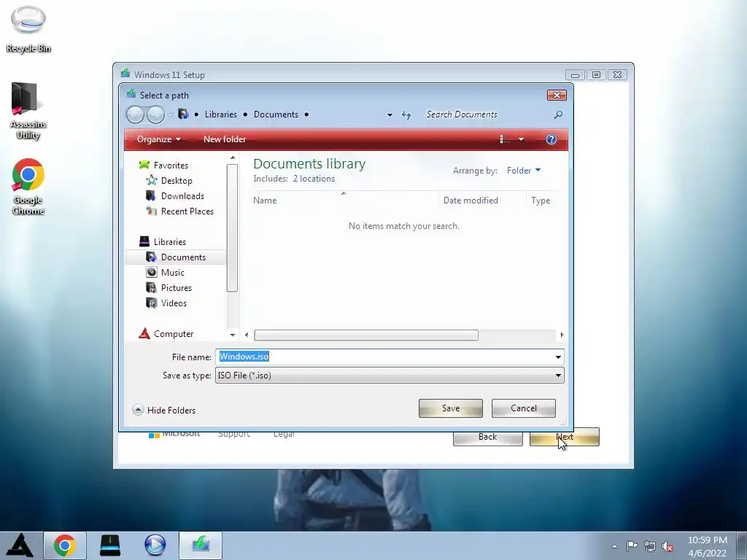747x560 pixels.
Task: Select Desktop under Favorites
Action: [x=177, y=181]
